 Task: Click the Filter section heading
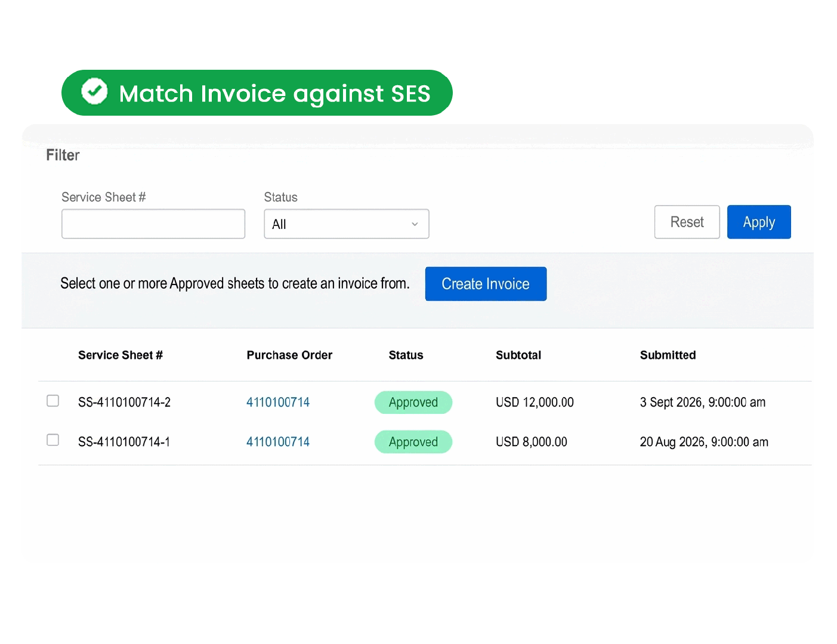click(x=63, y=156)
